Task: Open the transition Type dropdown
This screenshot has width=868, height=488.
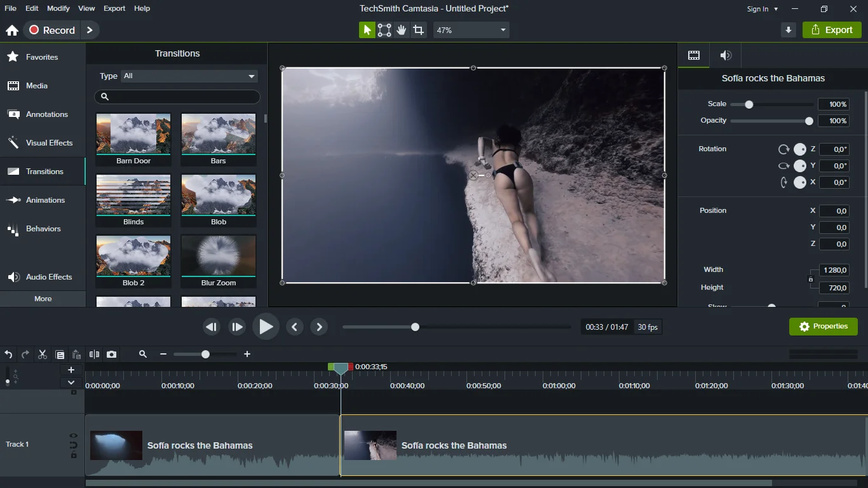Action: [x=189, y=76]
